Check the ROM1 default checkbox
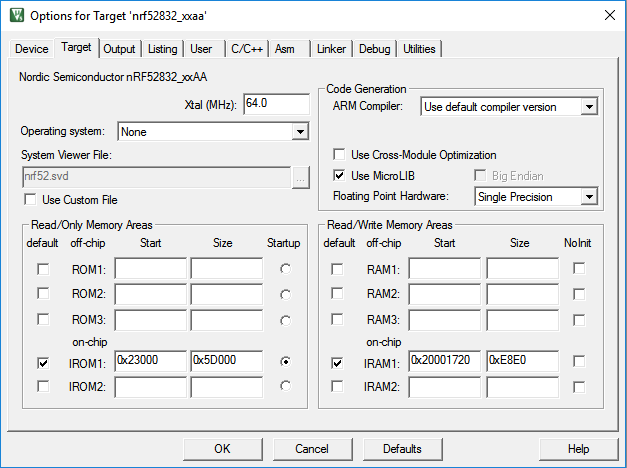The width and height of the screenshot is (627, 468). (x=43, y=269)
